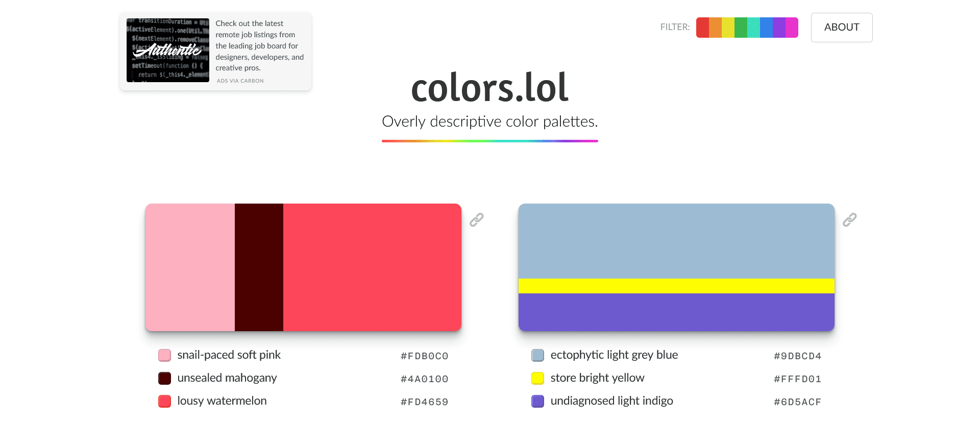Open the ABOUT page
Image resolution: width=980 pixels, height=448 pixels.
(841, 27)
